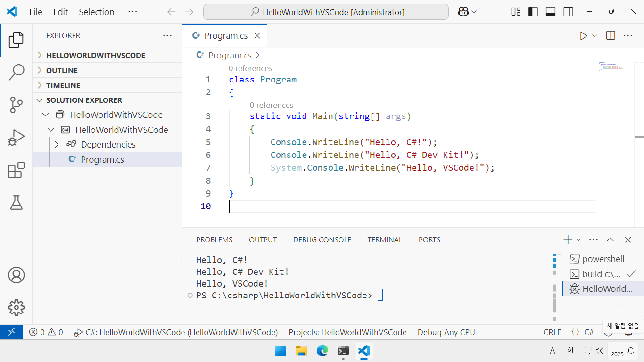The height and width of the screenshot is (362, 644).
Task: Open the Copilot menu in the title bar
Action: (466, 11)
